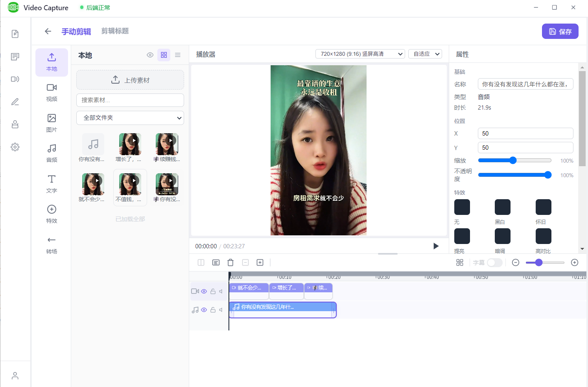
Task: Mute the video track speaker icon
Action: tap(221, 291)
